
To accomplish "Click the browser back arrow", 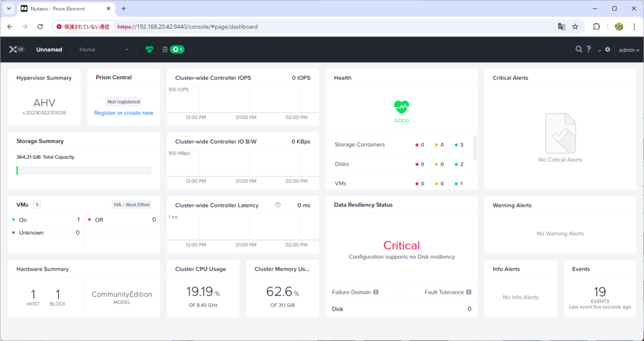I will 10,26.
